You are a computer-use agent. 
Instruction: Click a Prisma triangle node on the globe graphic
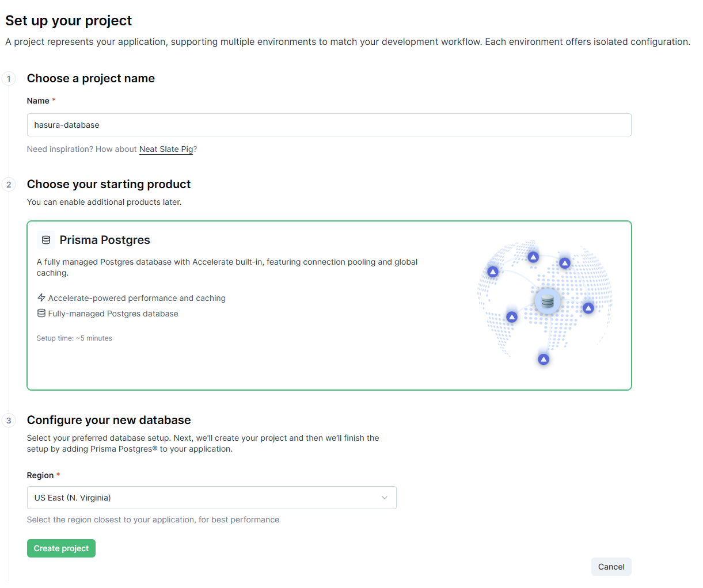(533, 257)
